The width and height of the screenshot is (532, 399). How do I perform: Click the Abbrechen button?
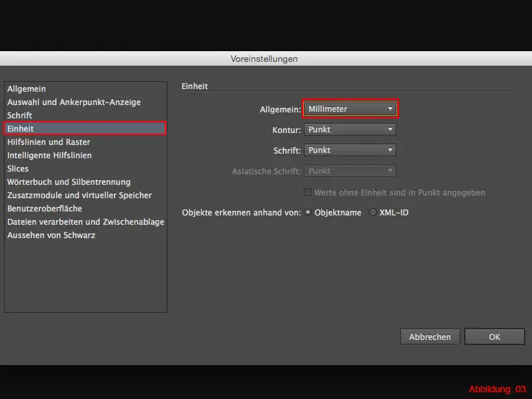[430, 336]
